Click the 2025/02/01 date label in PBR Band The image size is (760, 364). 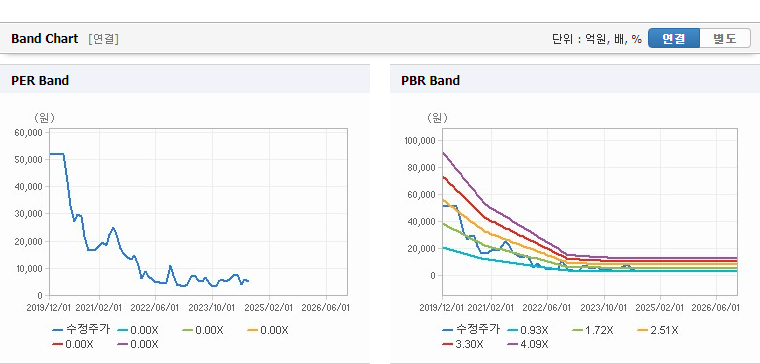[x=659, y=307]
